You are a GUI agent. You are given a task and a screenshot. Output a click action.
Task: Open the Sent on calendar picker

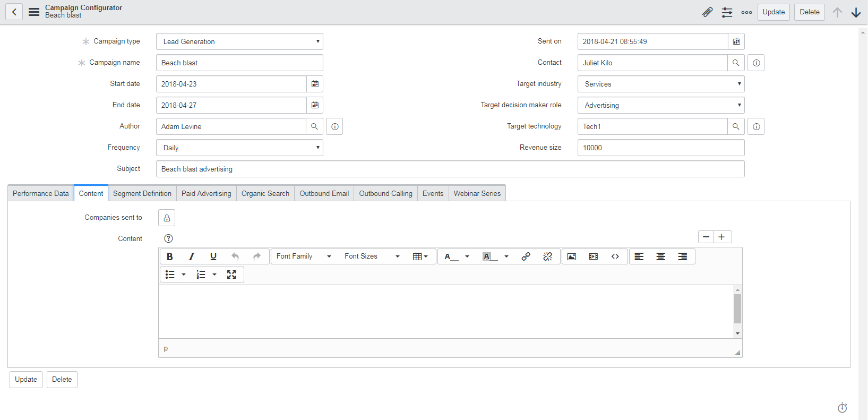click(x=736, y=41)
